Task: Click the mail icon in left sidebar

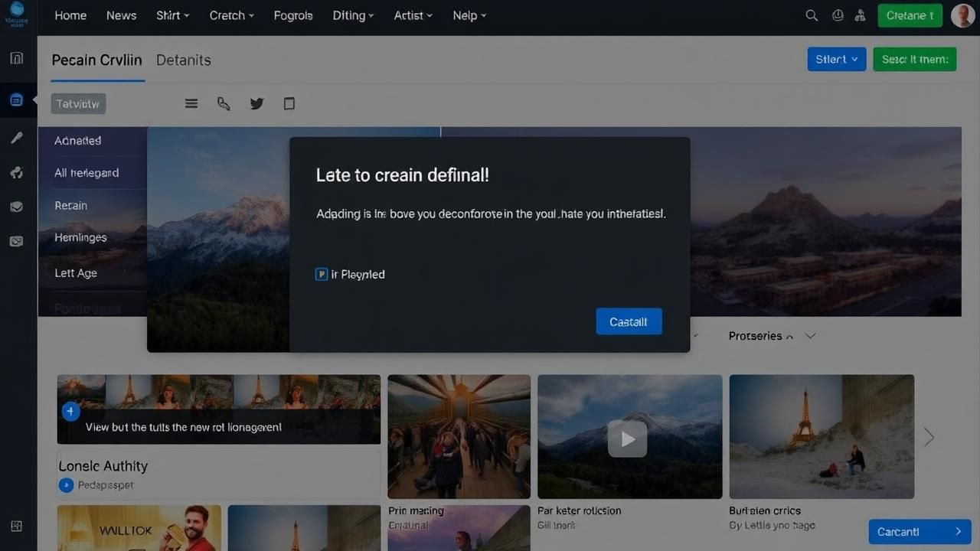Action: click(16, 241)
